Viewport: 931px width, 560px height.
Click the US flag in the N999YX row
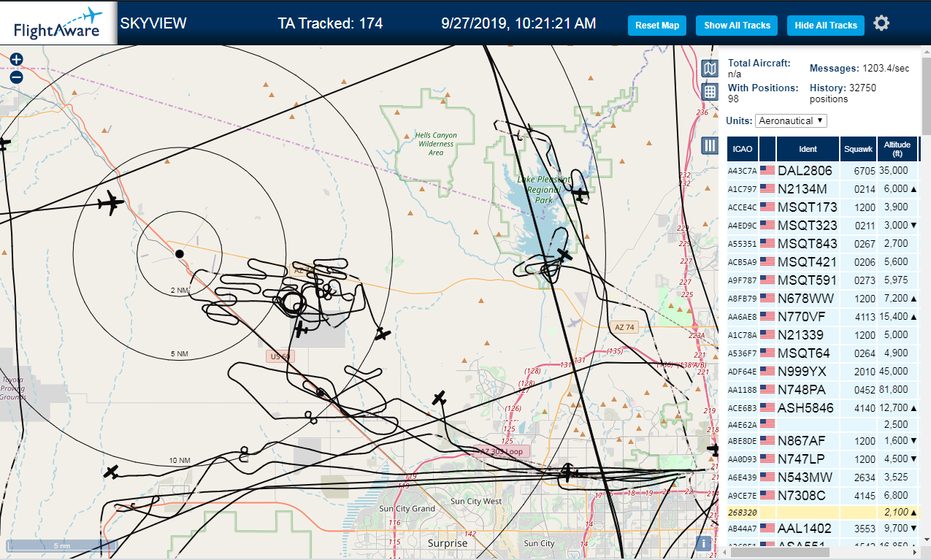coord(767,371)
